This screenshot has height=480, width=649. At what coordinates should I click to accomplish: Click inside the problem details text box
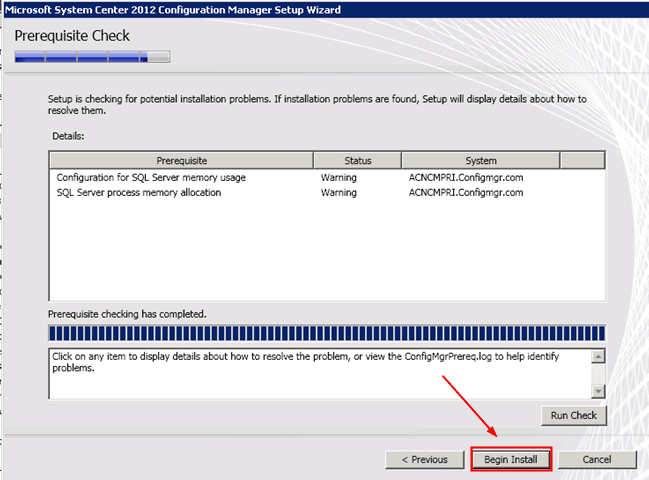tap(321, 374)
